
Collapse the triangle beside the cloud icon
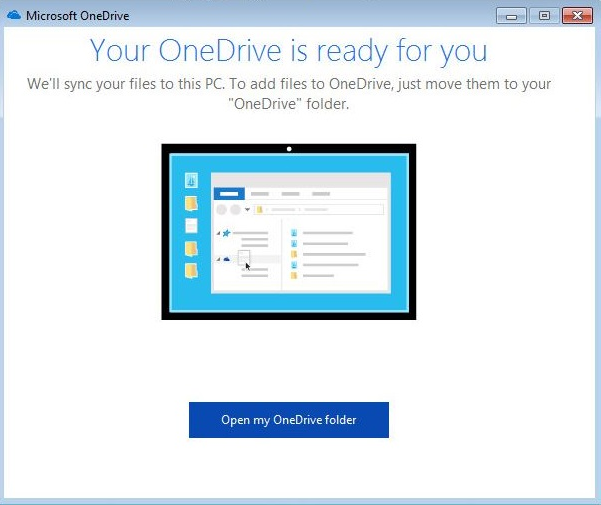tap(218, 258)
